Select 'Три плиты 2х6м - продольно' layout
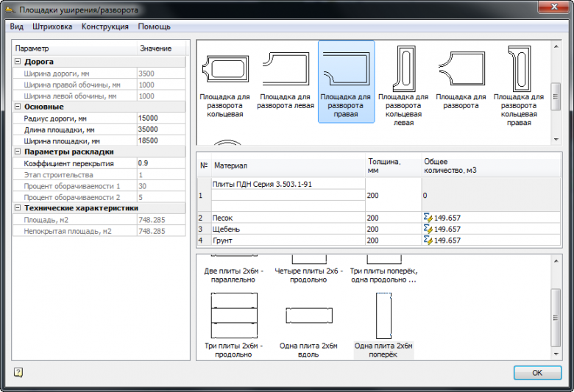The image size is (574, 392). [233, 325]
